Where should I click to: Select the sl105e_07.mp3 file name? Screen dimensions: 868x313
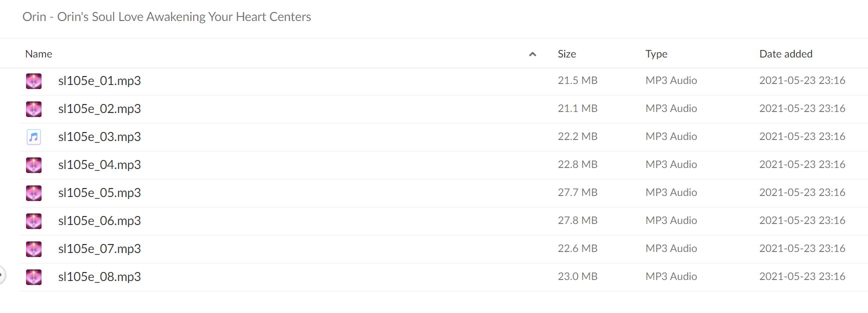click(99, 249)
